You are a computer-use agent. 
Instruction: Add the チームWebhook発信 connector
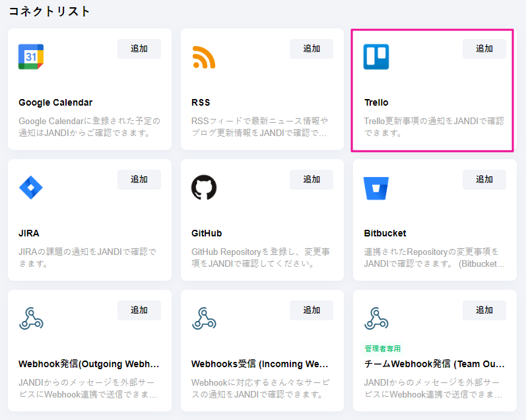tap(484, 310)
